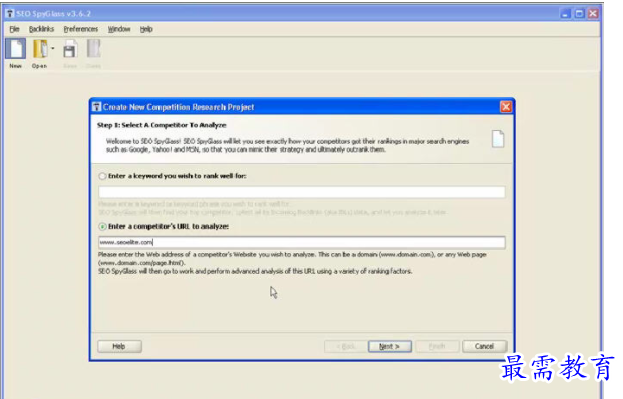This screenshot has height=399, width=623.
Task: Click the competitor URL input field
Action: (302, 242)
